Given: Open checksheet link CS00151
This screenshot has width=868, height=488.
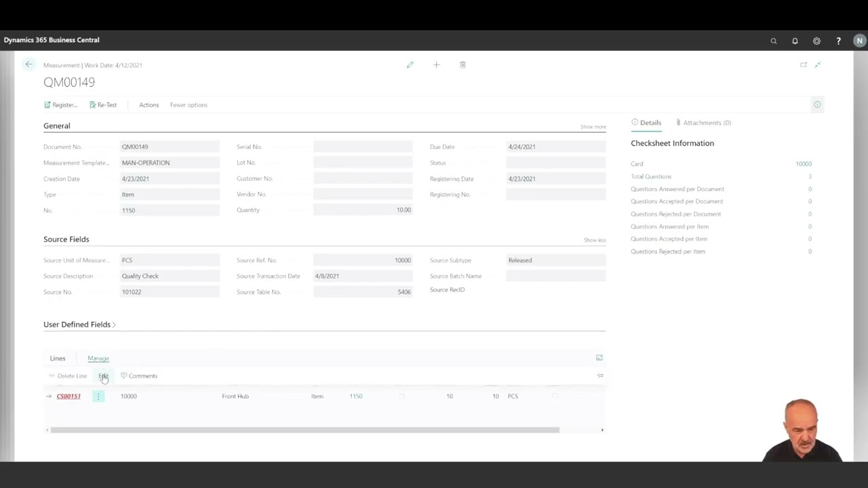Looking at the screenshot, I should click(68, 396).
